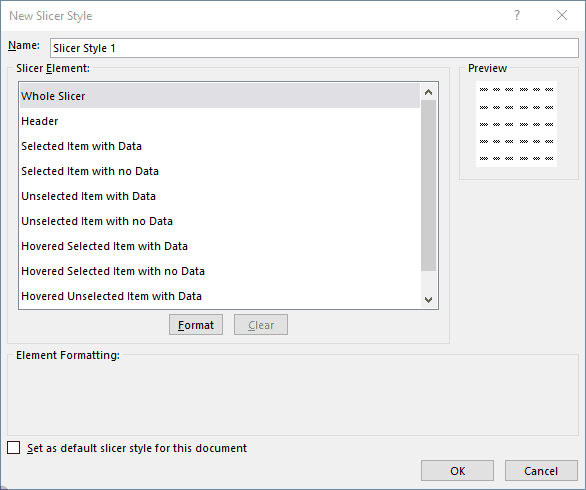Image resolution: width=586 pixels, height=490 pixels.
Task: Pick Unselected Item with no Data
Action: (220, 221)
